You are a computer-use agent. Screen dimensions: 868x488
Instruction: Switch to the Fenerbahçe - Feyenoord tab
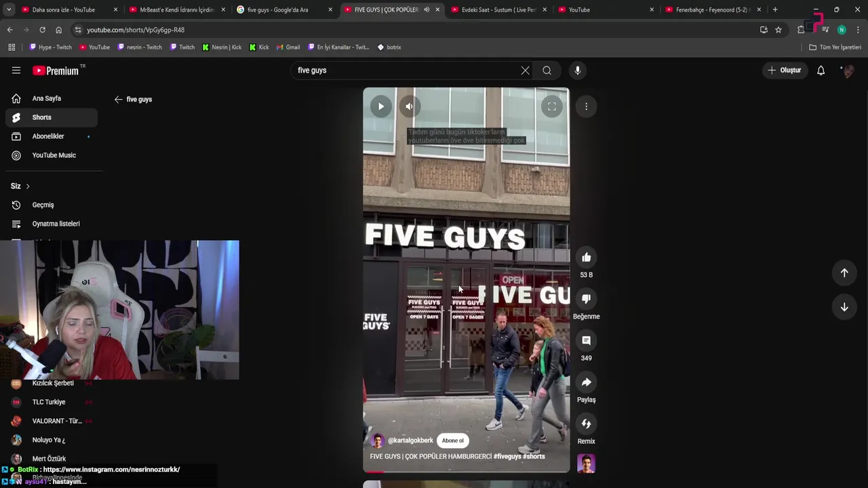(x=713, y=10)
